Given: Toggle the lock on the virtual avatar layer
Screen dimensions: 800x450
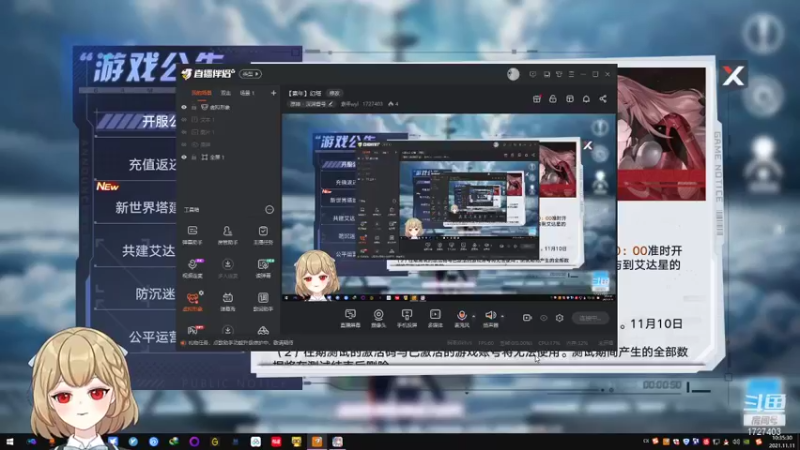Looking at the screenshot, I should tap(194, 107).
